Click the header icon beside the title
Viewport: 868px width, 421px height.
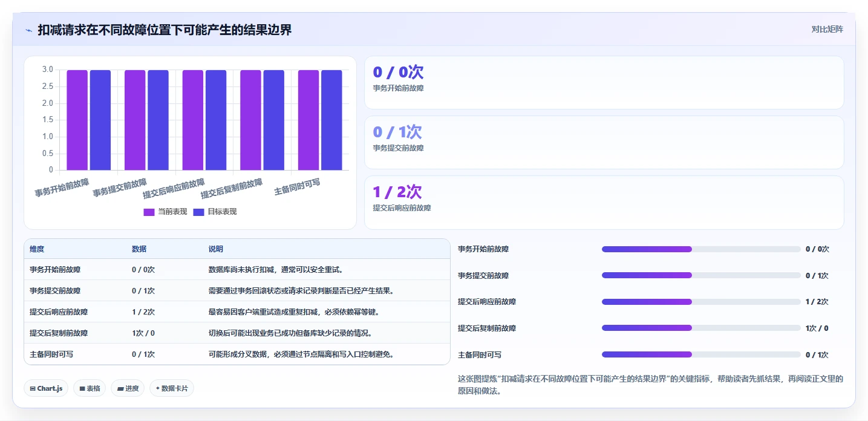click(28, 30)
